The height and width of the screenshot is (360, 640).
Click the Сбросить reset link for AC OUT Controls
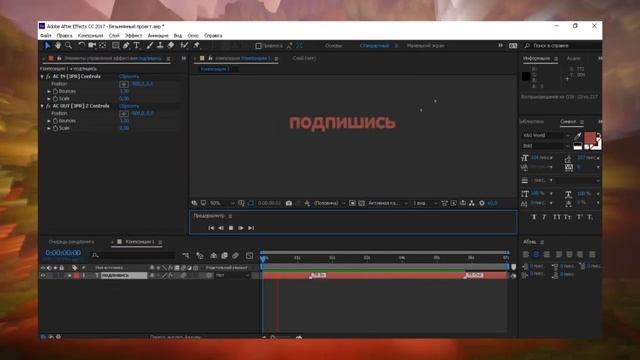129,106
